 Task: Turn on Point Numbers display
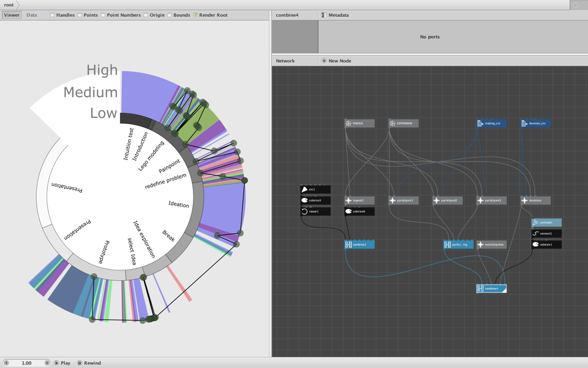tap(103, 15)
